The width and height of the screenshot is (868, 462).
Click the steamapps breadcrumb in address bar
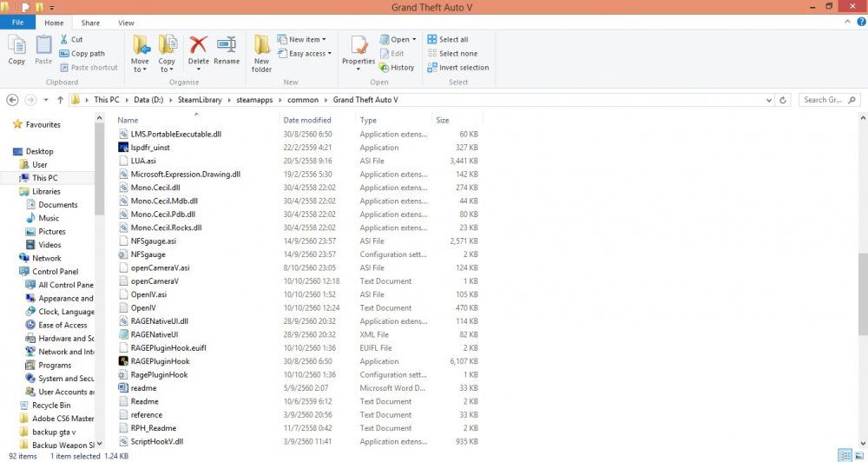(254, 100)
